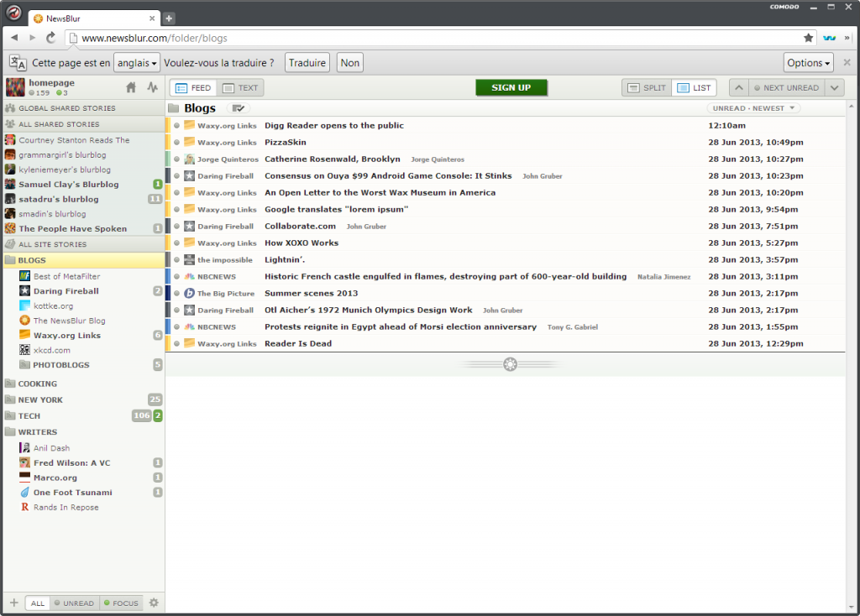Open The NewsBlur Blog feed
Image resolution: width=860 pixels, height=616 pixels.
click(x=83, y=321)
